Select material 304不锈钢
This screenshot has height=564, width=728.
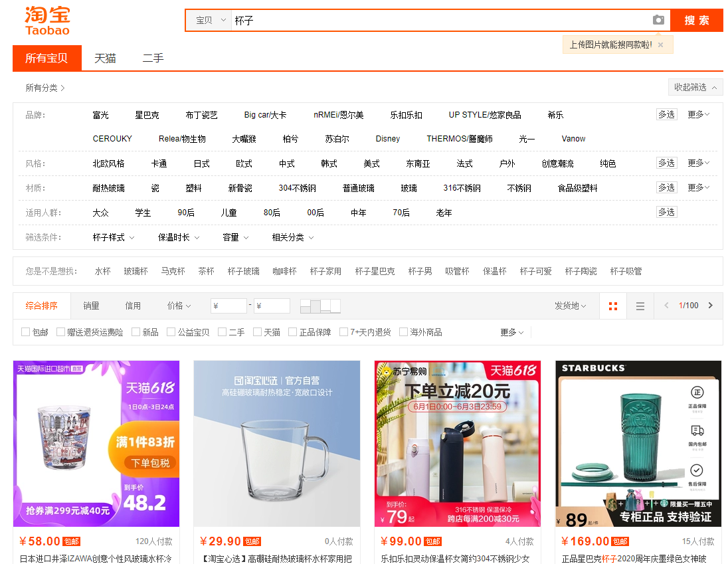point(297,188)
